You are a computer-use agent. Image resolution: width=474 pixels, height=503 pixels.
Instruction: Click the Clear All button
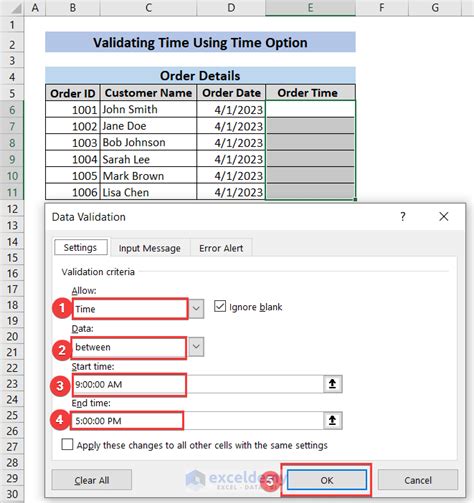pyautogui.click(x=92, y=480)
